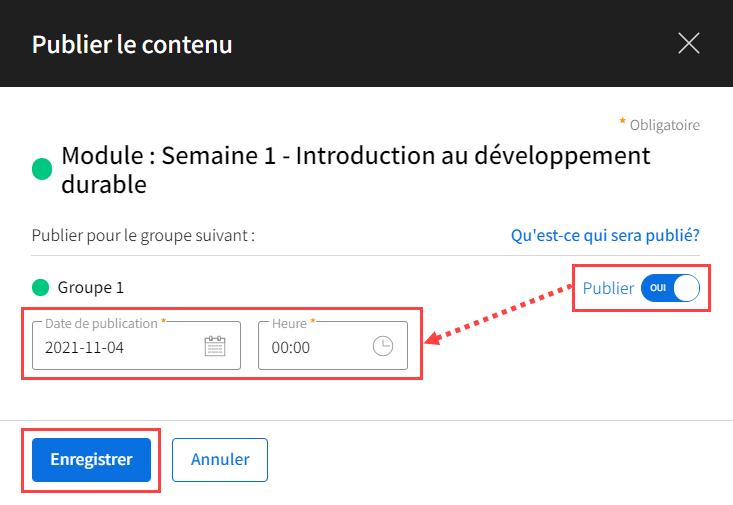Open the clock time picker icon

[x=383, y=346]
